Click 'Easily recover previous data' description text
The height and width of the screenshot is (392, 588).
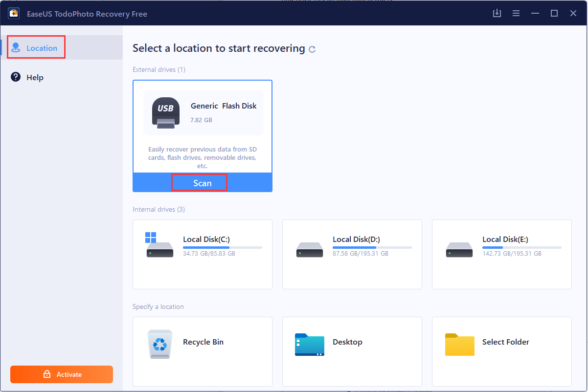pyautogui.click(x=203, y=157)
